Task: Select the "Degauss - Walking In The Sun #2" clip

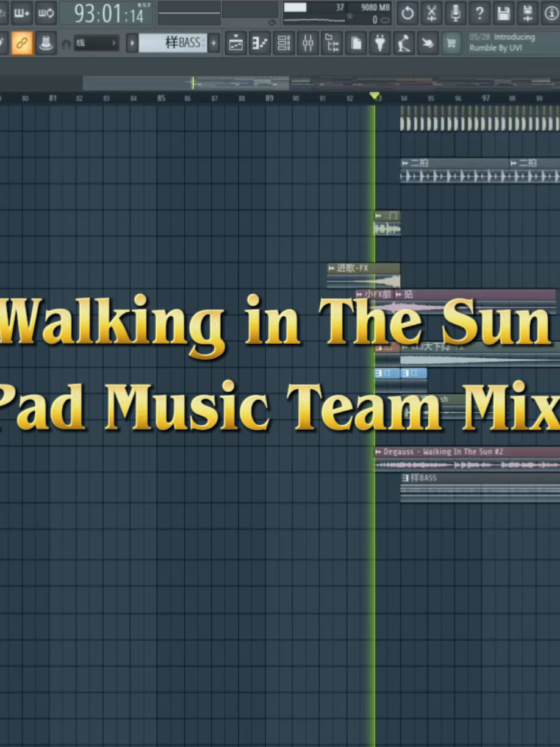Action: pyautogui.click(x=467, y=459)
